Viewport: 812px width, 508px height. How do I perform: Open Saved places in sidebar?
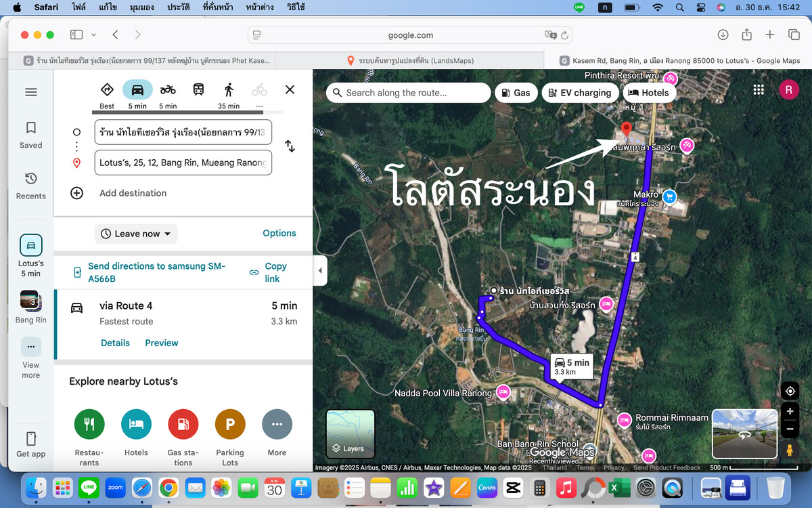[x=30, y=135]
